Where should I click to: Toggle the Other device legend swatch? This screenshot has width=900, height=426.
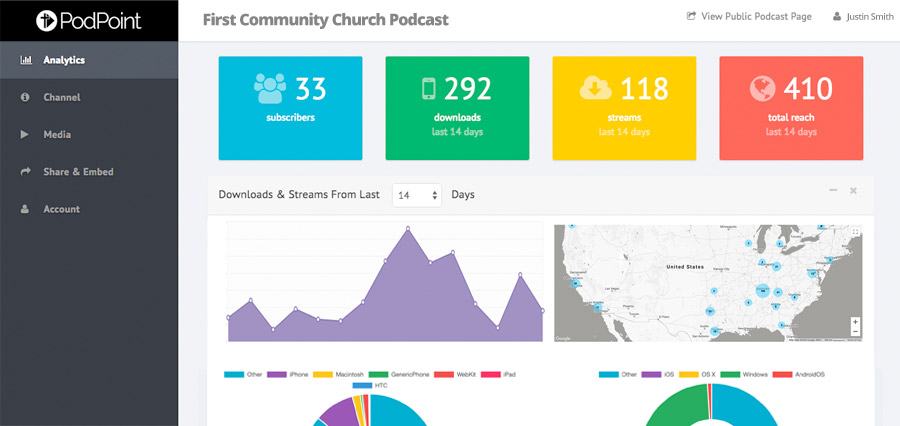234,374
